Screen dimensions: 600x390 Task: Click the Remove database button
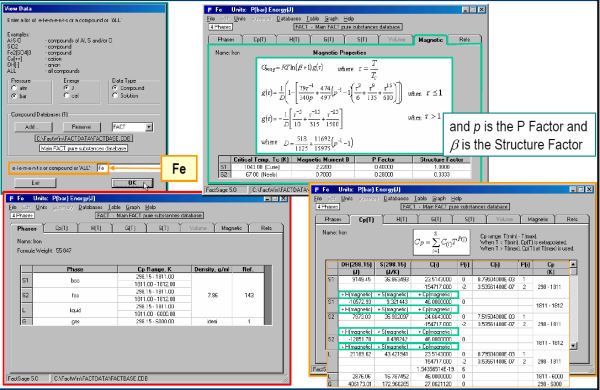tap(81, 127)
